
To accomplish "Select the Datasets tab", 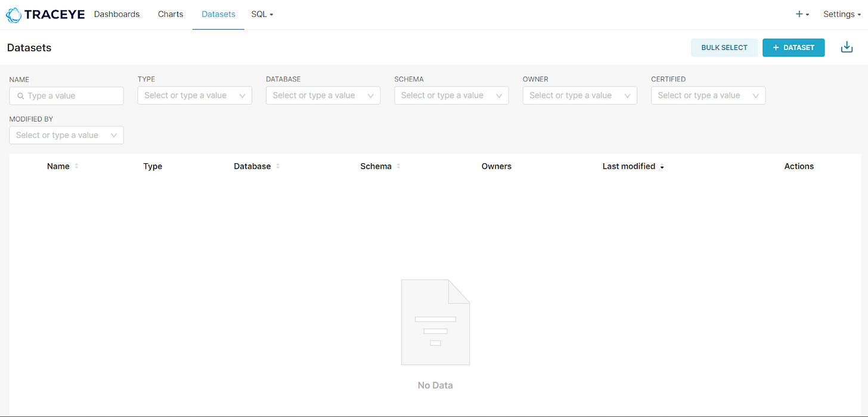I will [218, 14].
